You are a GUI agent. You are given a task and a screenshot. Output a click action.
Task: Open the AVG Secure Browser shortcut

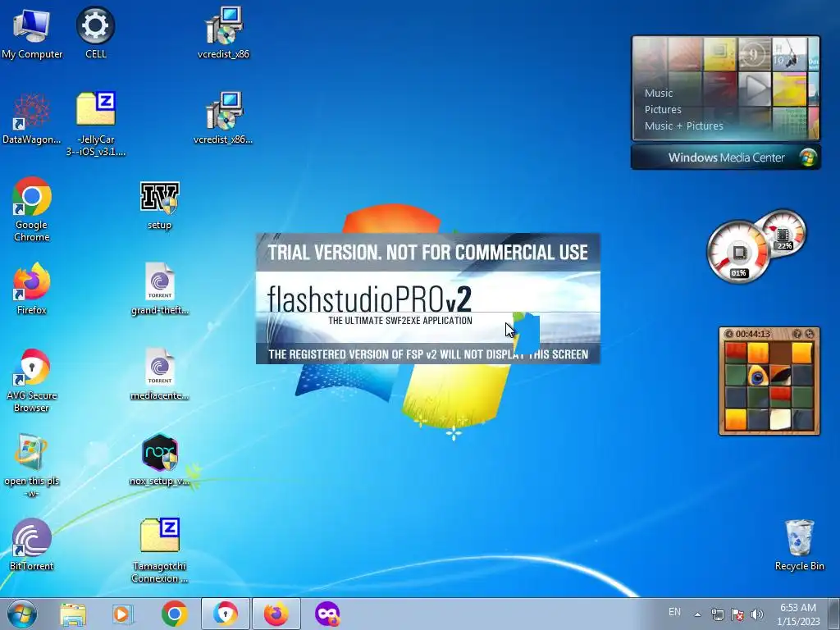(x=32, y=381)
